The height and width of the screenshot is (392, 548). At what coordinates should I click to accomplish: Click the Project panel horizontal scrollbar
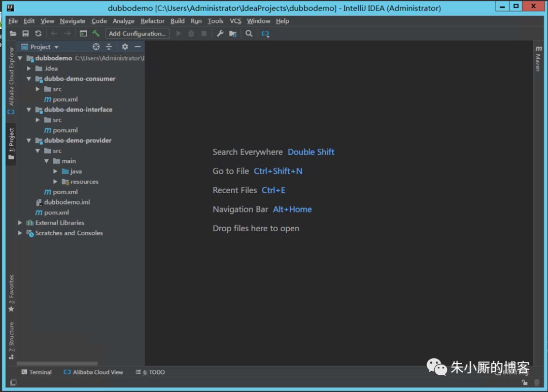pyautogui.click(x=57, y=364)
